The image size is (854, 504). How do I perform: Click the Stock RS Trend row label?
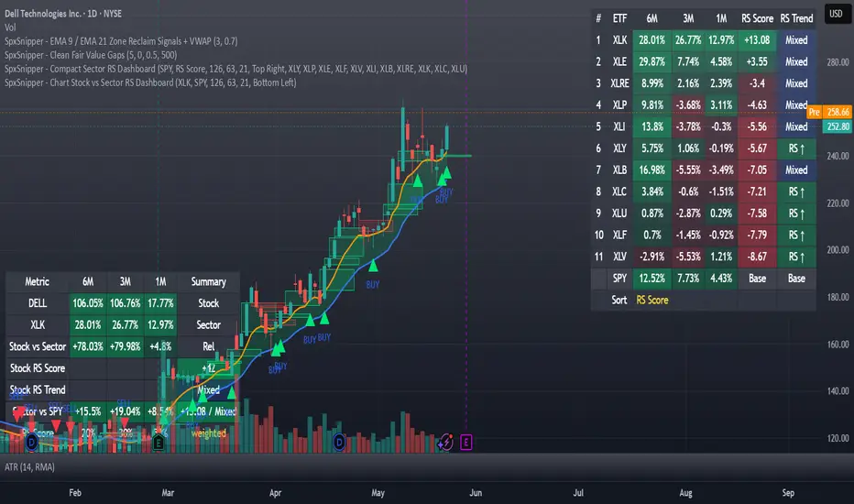(37, 390)
